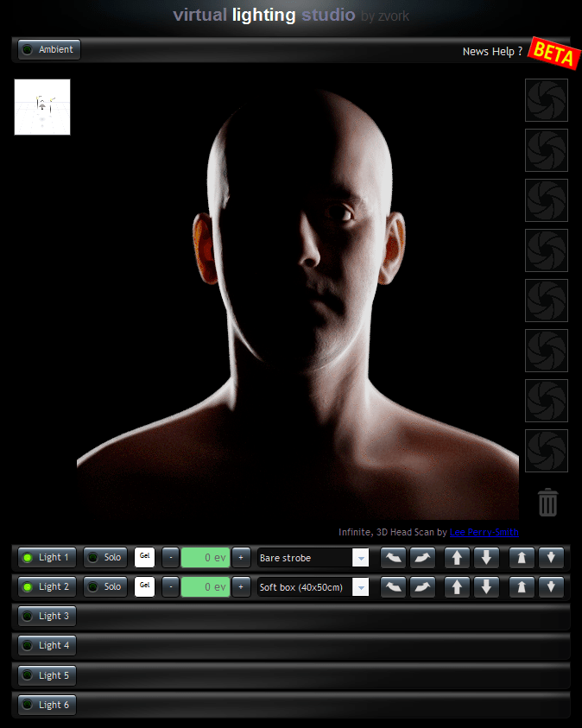Open the News page
The height and width of the screenshot is (728, 582).
[476, 52]
